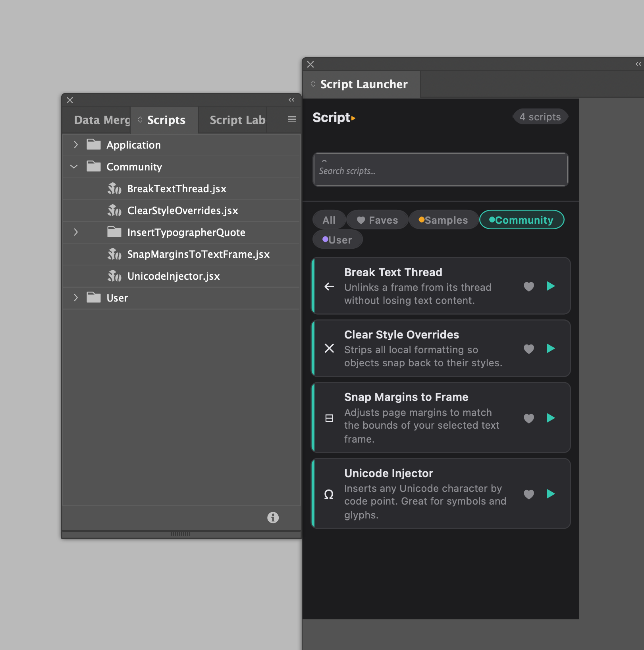Screen dimensions: 644x650
Task: Select ClearStyleOverrides.jsx in the tree
Action: point(182,211)
